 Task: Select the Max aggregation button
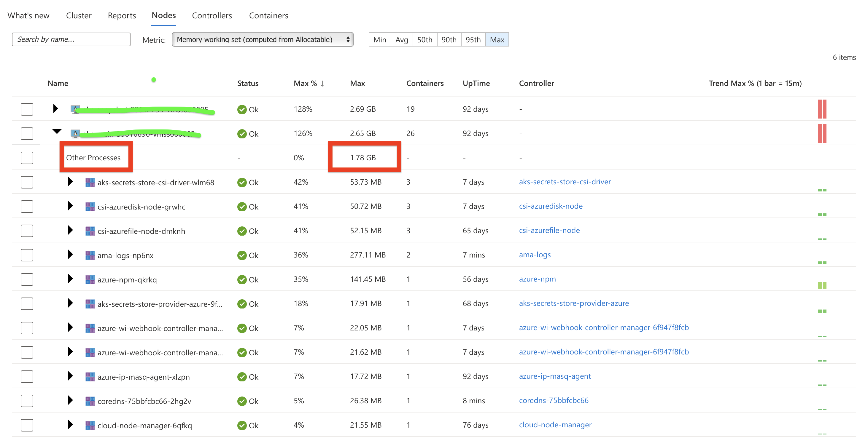click(497, 39)
